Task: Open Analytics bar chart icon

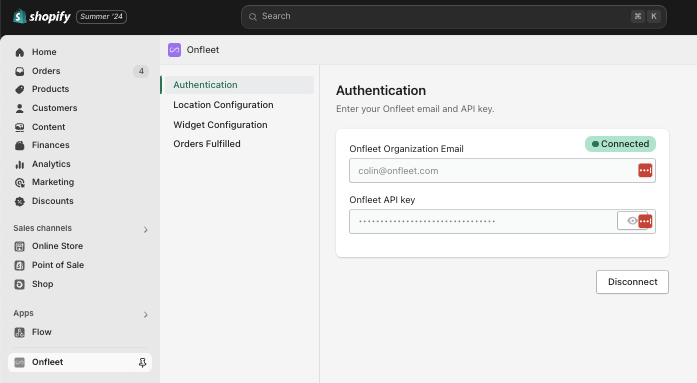Action: [x=20, y=164]
